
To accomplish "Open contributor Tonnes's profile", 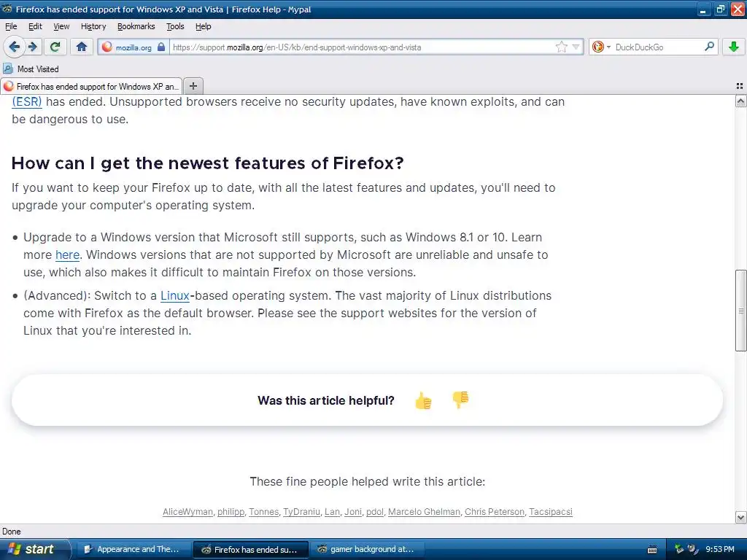I will [263, 512].
